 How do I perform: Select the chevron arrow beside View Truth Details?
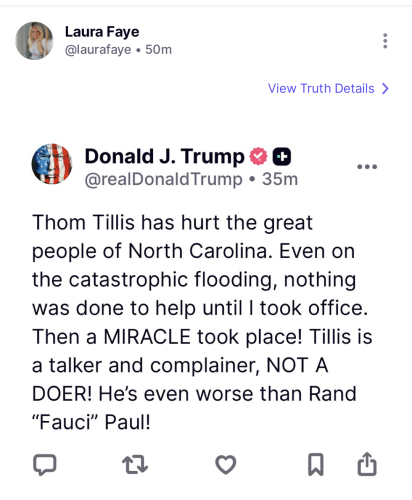(x=385, y=88)
